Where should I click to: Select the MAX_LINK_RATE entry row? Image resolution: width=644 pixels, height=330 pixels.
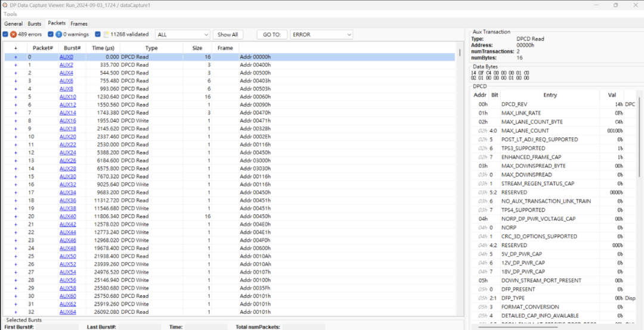pos(553,113)
